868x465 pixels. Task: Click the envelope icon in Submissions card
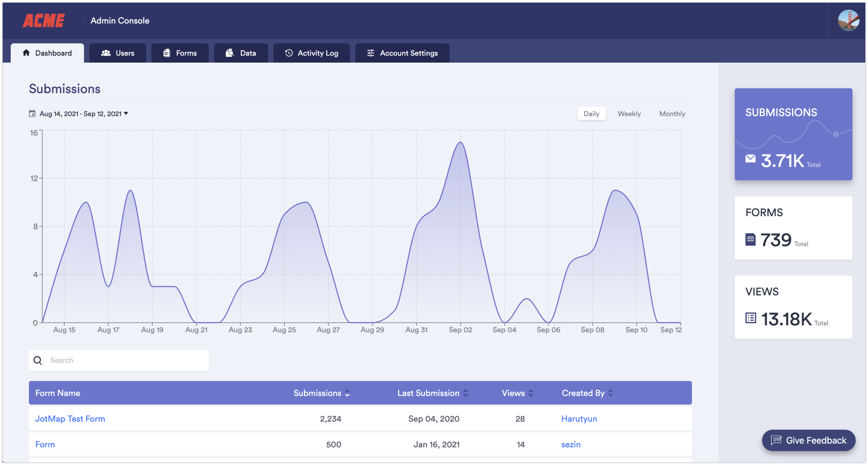(x=750, y=159)
